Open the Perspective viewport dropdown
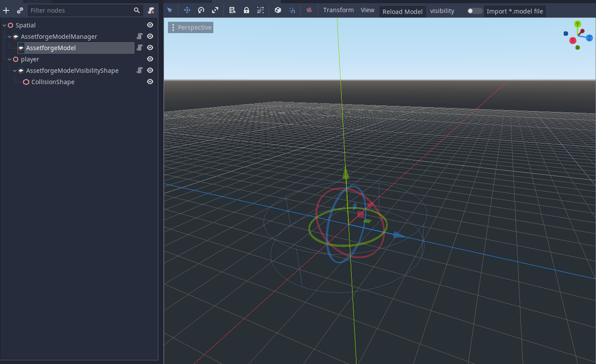This screenshot has height=364, width=596. [190, 27]
